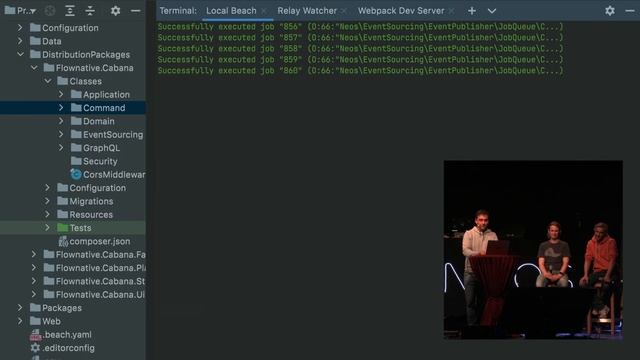Expand the Web folder chevron

tap(20, 321)
